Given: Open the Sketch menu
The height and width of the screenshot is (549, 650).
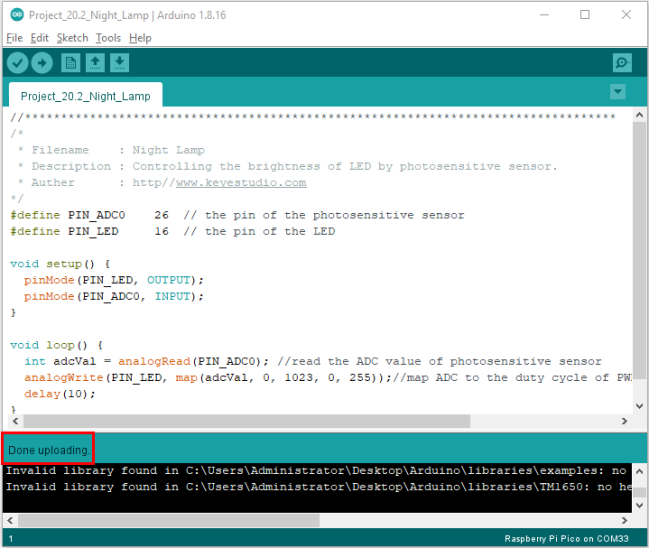Looking at the screenshot, I should (73, 38).
